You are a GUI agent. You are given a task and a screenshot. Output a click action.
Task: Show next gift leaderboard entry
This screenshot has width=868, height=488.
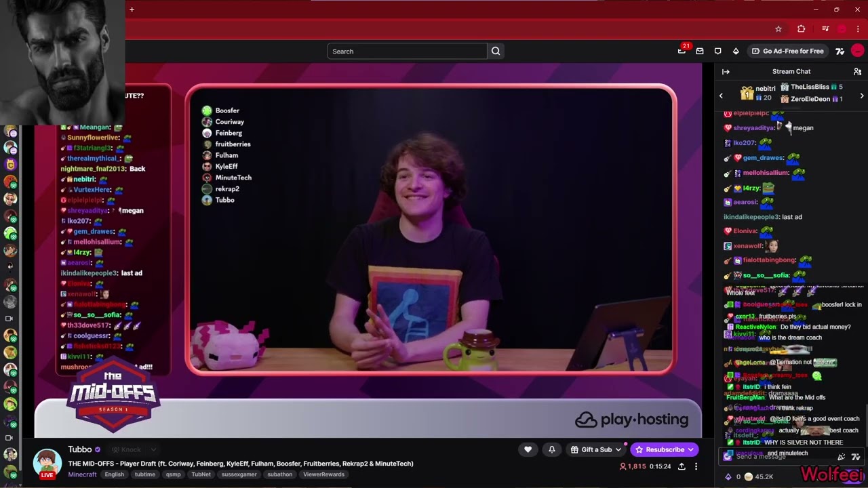point(862,96)
